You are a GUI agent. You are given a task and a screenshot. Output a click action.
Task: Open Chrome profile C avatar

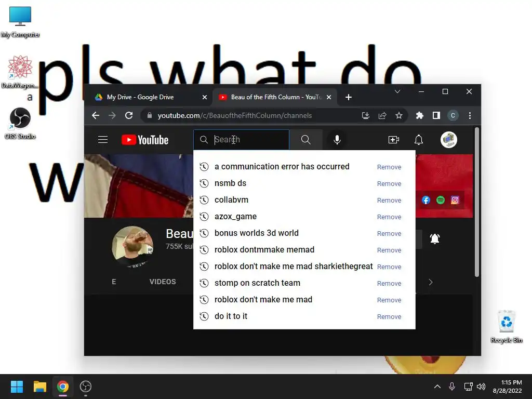click(x=453, y=115)
